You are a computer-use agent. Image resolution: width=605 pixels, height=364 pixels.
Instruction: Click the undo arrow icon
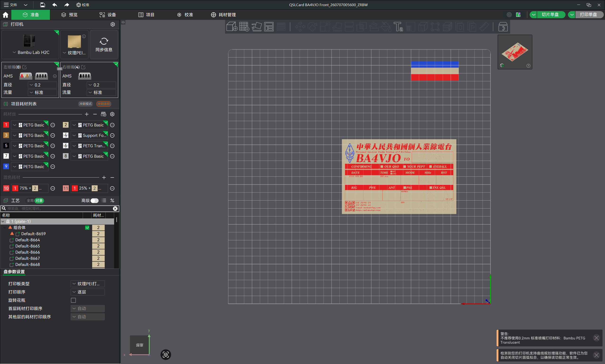point(55,5)
